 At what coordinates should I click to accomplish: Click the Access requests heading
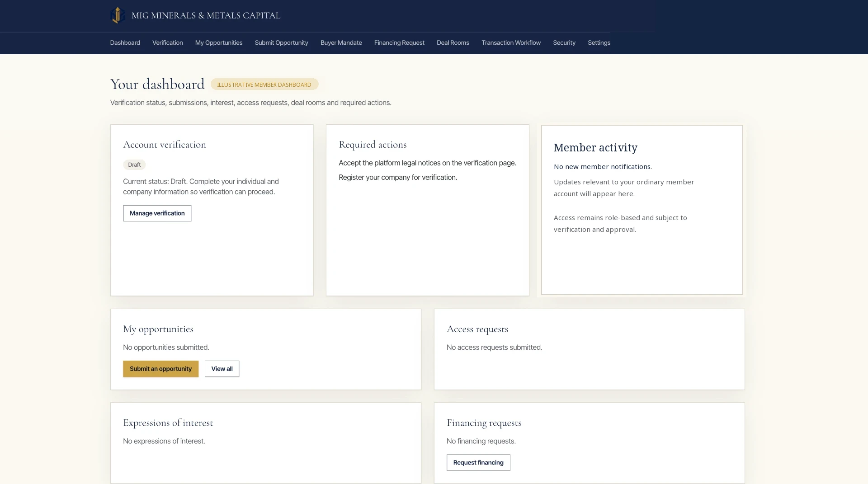477,329
